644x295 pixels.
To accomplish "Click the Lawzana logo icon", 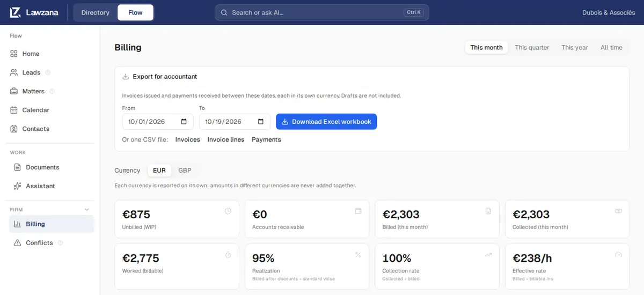I will click(x=15, y=12).
